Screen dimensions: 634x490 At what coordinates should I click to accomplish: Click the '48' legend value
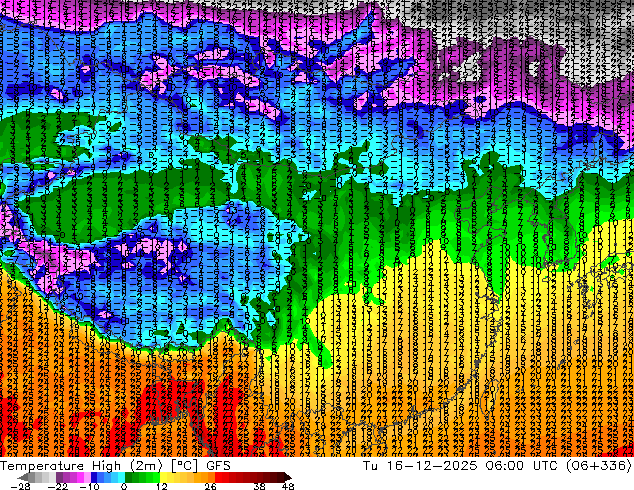coord(288,486)
